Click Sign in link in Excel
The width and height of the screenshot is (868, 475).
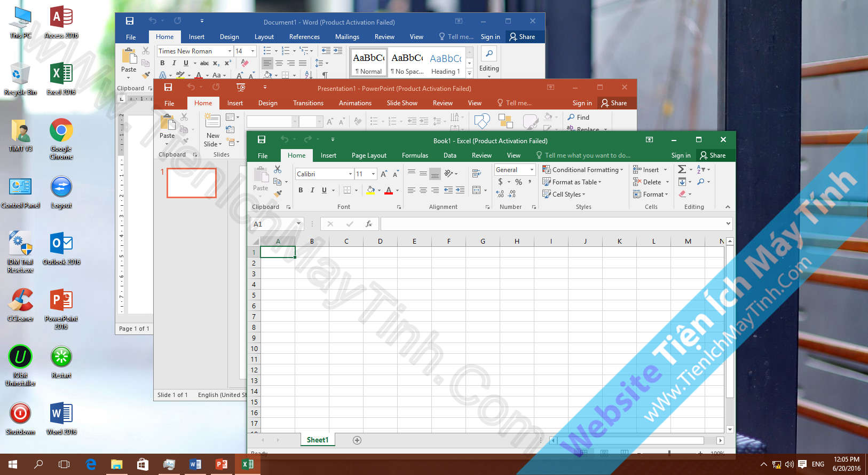click(681, 155)
